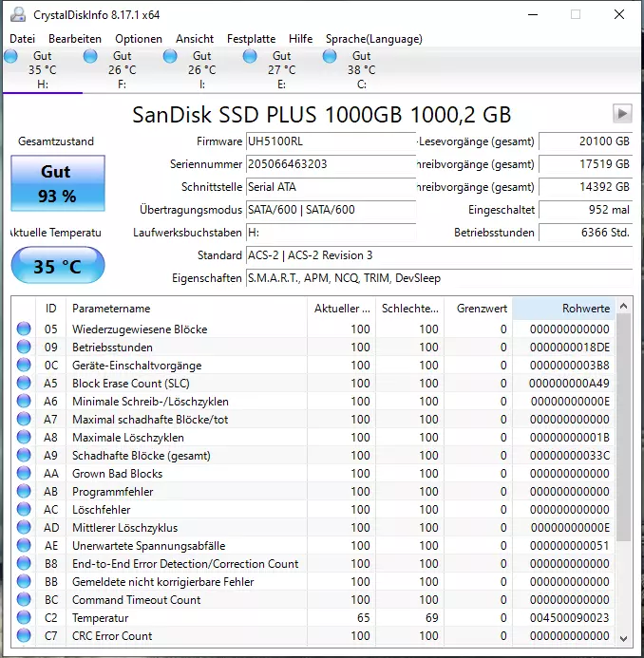Click the status orb for drive H:
The image size is (644, 658).
(x=10, y=56)
